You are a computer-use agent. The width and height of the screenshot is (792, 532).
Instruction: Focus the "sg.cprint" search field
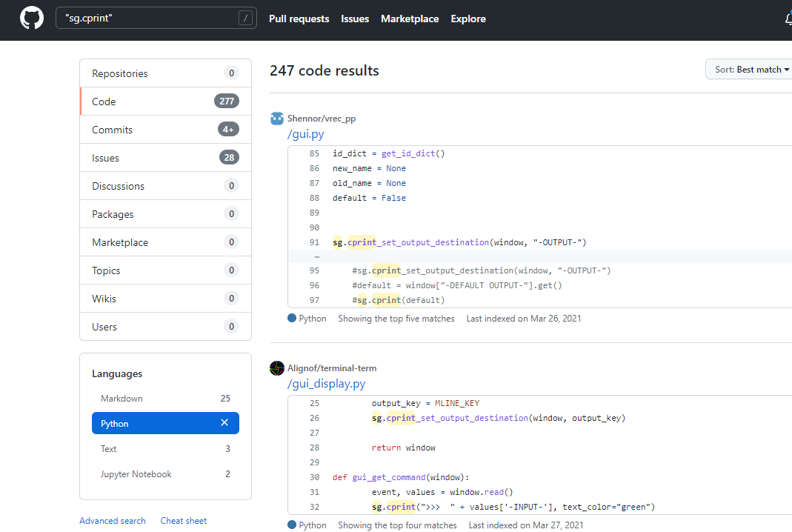point(156,19)
